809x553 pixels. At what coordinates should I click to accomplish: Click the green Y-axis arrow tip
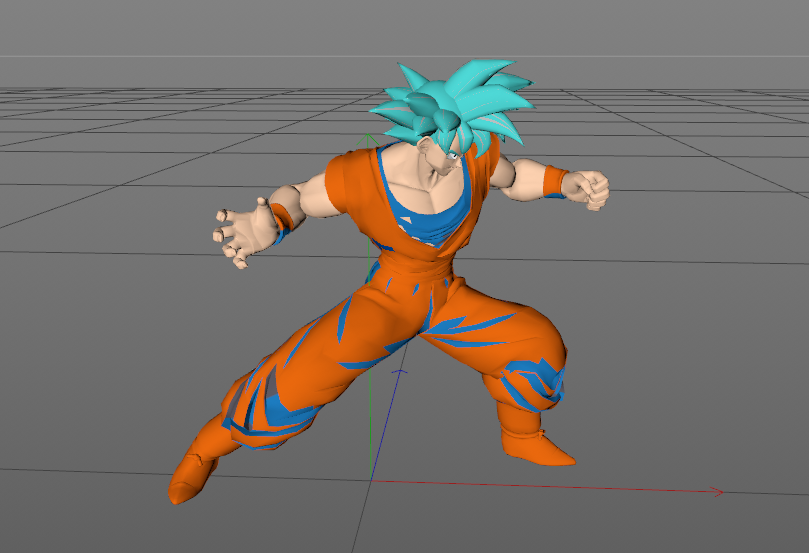click(368, 139)
